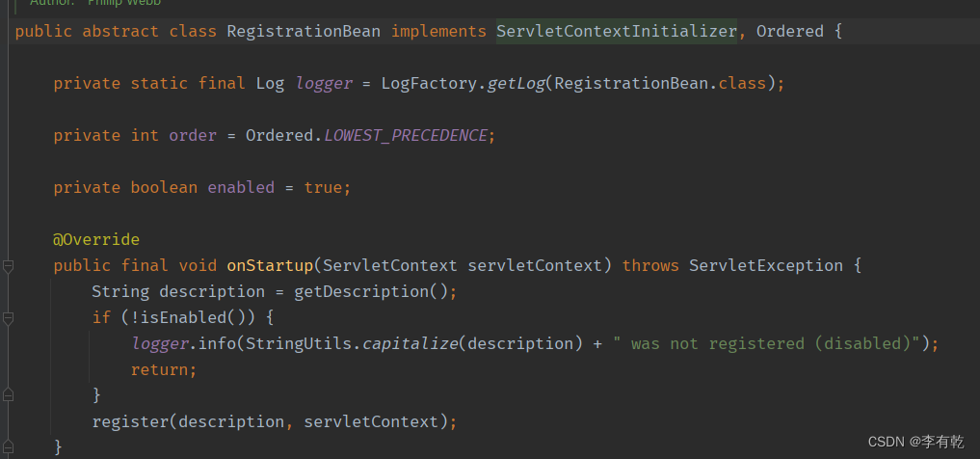Screen dimensions: 980x459
Task: Click the RegistrationBean class name in the declaration
Action: click(x=304, y=31)
